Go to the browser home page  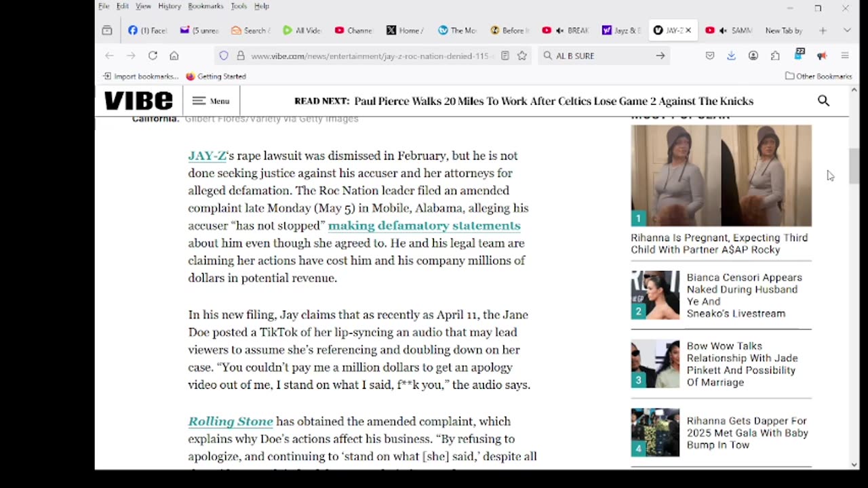point(174,56)
